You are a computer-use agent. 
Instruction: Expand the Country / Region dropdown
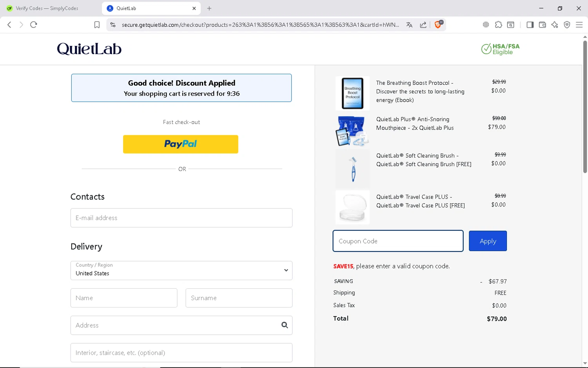tap(181, 270)
